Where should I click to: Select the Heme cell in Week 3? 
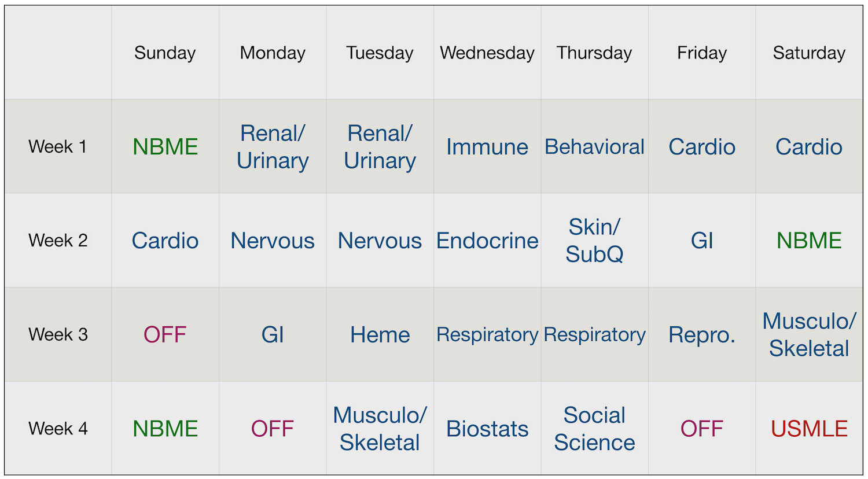tap(380, 334)
